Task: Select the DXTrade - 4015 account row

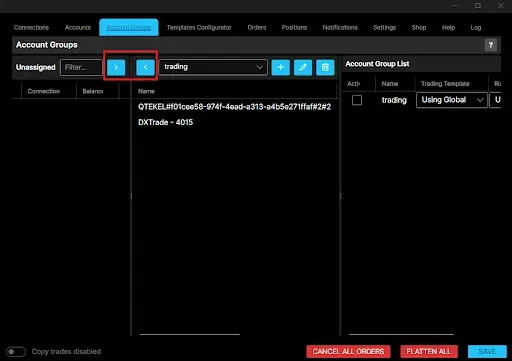Action: pos(235,122)
